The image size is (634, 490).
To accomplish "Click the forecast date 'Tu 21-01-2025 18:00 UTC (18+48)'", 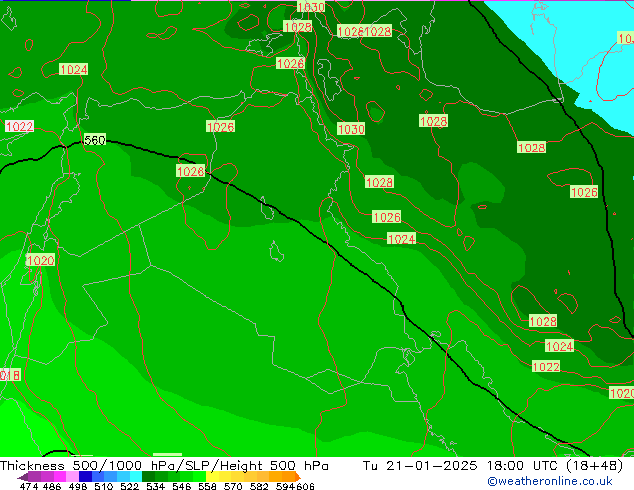I will tap(493, 465).
